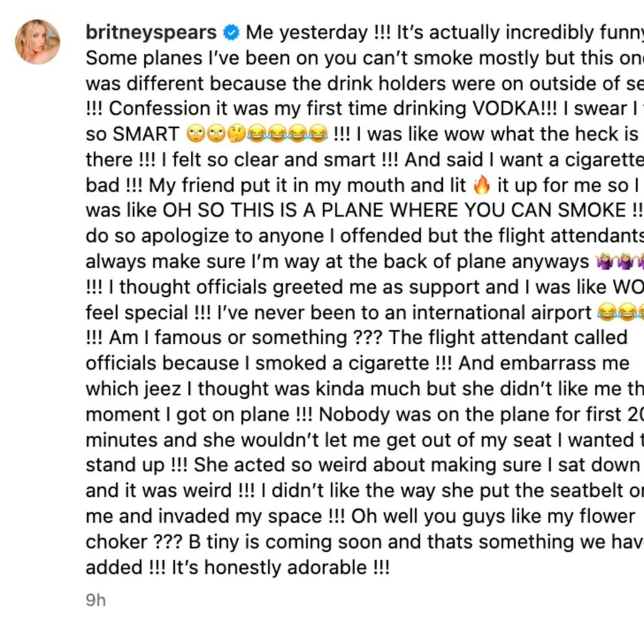
Task: Click the word 'Confession' in the caption
Action: [156, 108]
